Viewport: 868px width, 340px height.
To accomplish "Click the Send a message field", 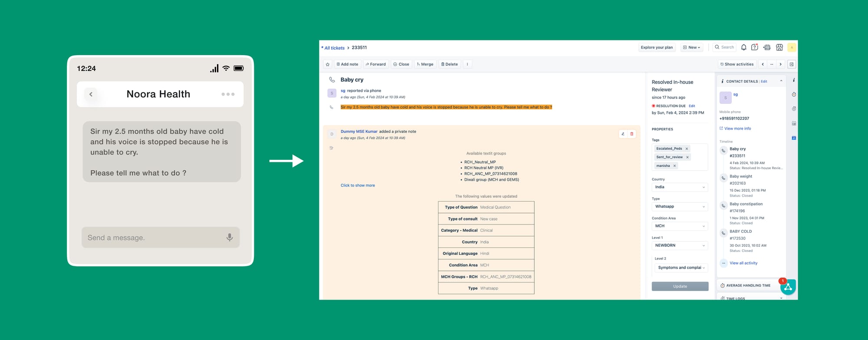I will click(x=154, y=238).
